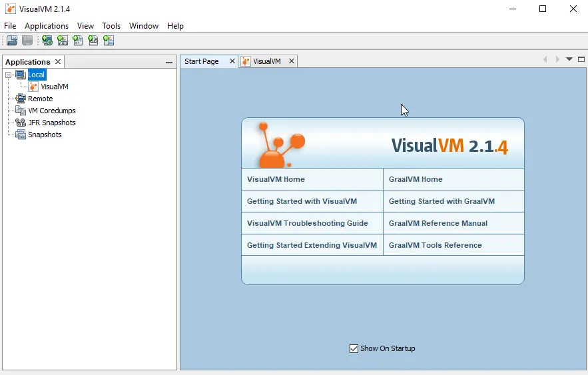The image size is (588, 375).
Task: Click the VisualVM 2.1.4 logo banner
Action: (382, 143)
